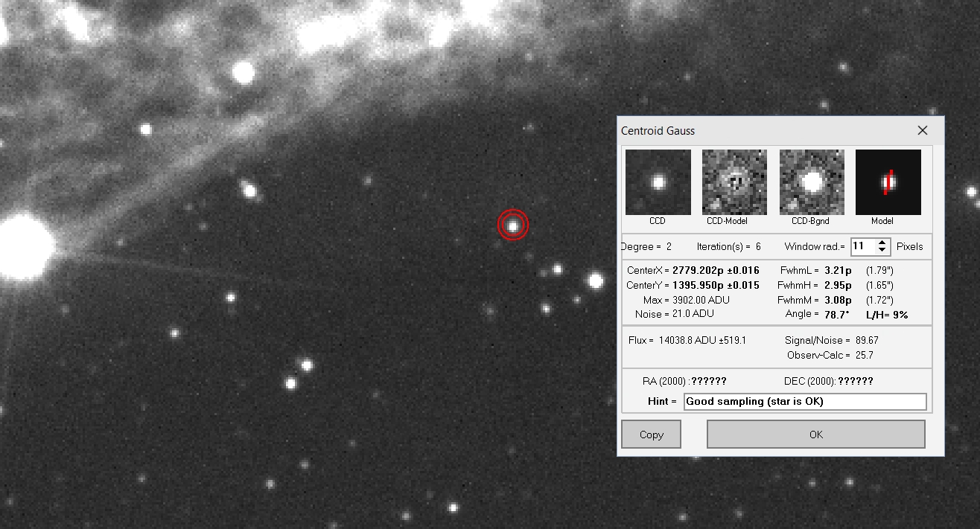Increase window radius with up arrow
Screen dimensions: 980x529
pos(882,243)
